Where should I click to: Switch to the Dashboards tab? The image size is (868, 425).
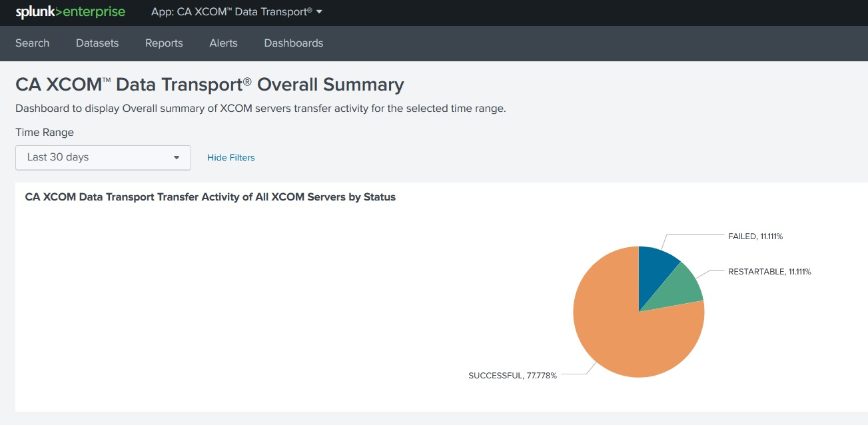coord(293,43)
